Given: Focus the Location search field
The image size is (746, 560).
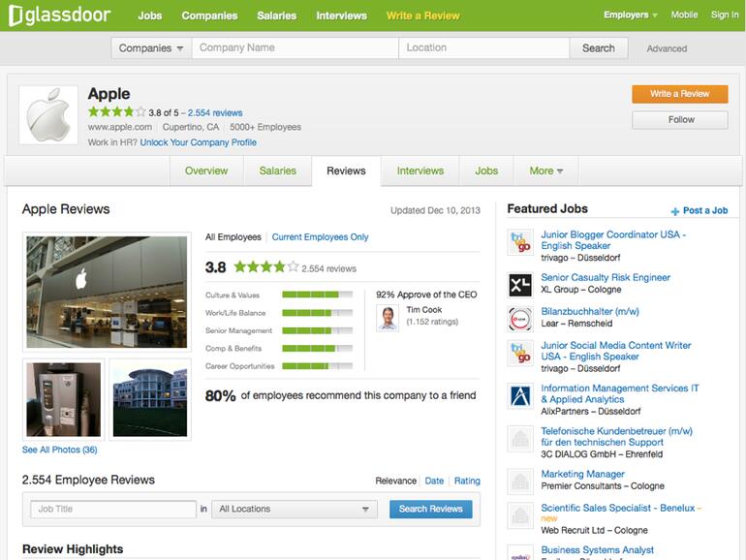Looking at the screenshot, I should coord(483,48).
